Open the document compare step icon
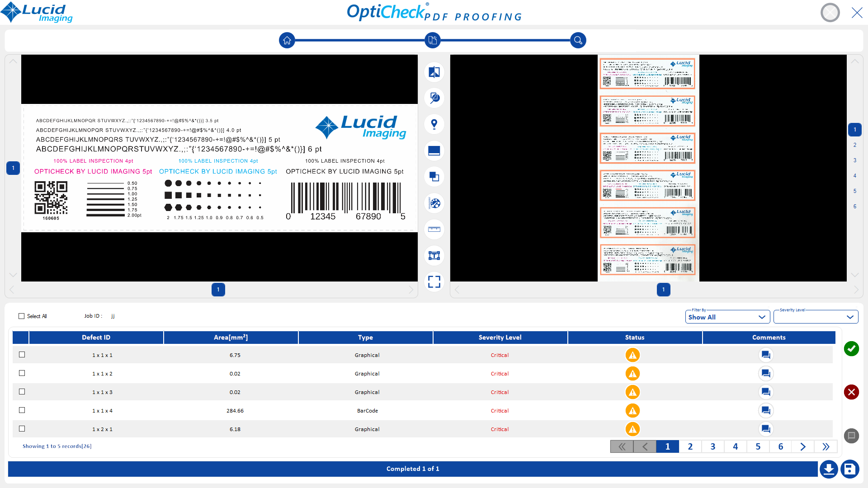868x488 pixels. click(x=432, y=40)
